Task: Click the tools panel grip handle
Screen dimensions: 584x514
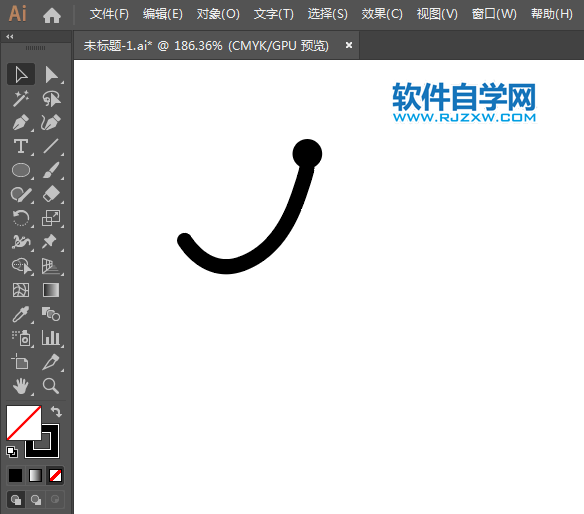Action: (35, 48)
